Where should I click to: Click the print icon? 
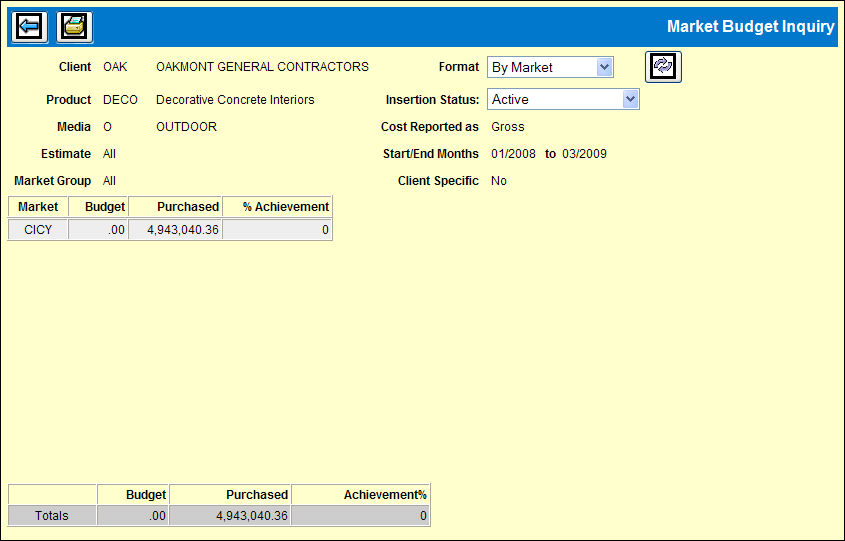(74, 26)
